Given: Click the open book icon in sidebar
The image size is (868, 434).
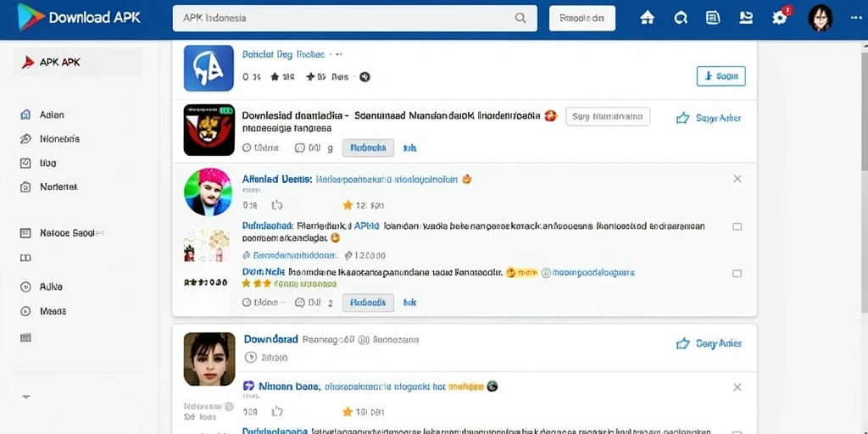Looking at the screenshot, I should coord(25,258).
